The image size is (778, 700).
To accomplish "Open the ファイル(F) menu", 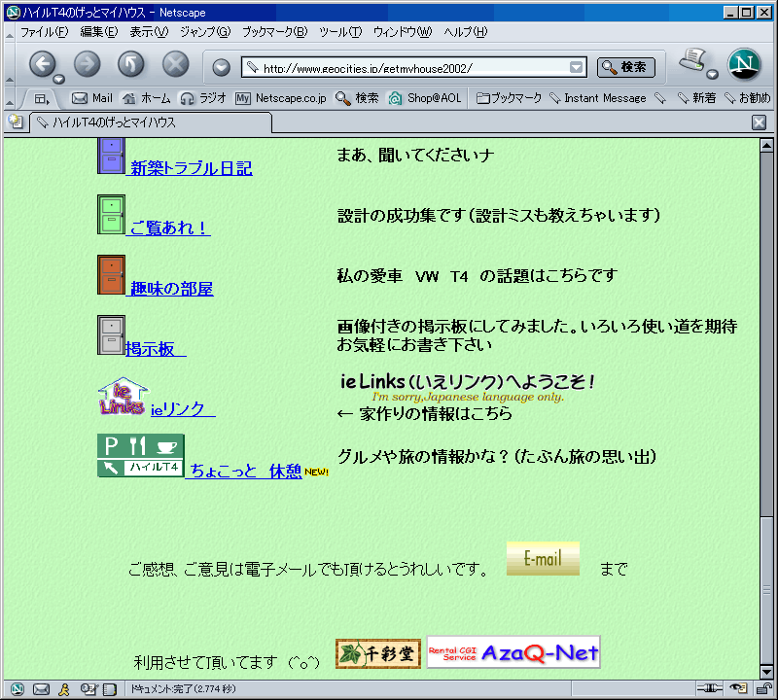I will 44,32.
